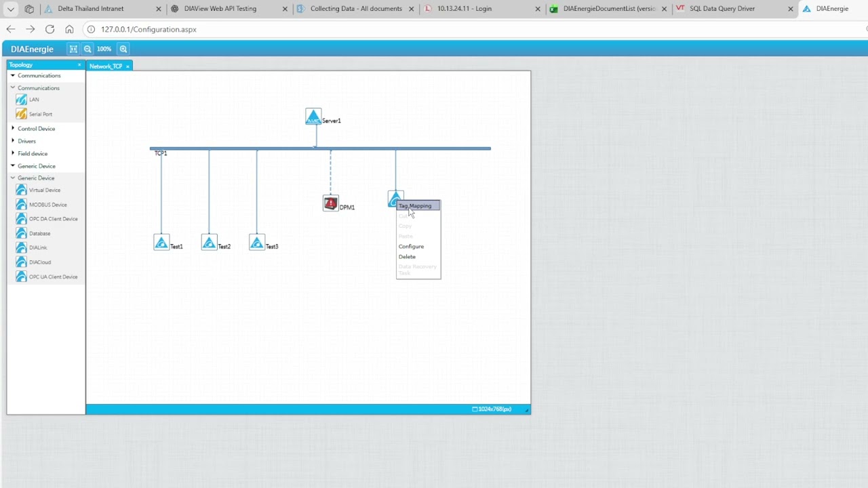Close the DIAView Web API Testing tab
Screen dimensions: 868x488
[285, 9]
